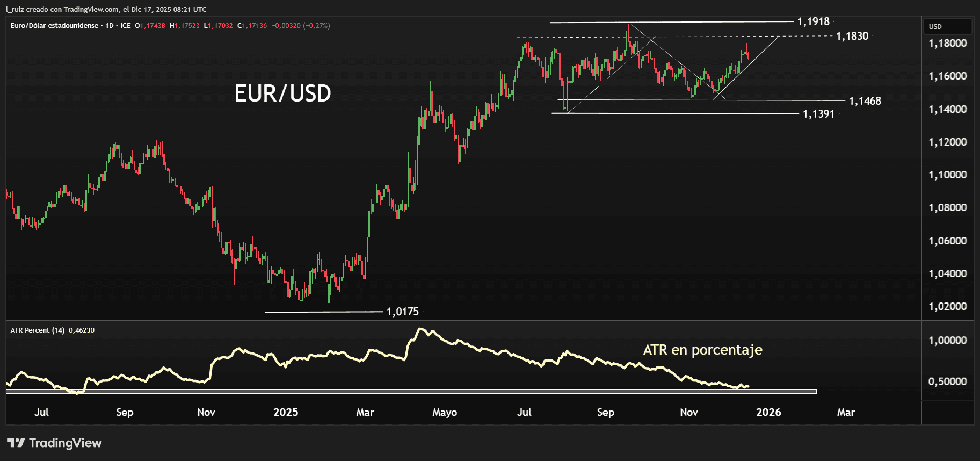The width and height of the screenshot is (980, 461).
Task: Select the ATR Percent (14) indicator legend
Action: coord(38,330)
